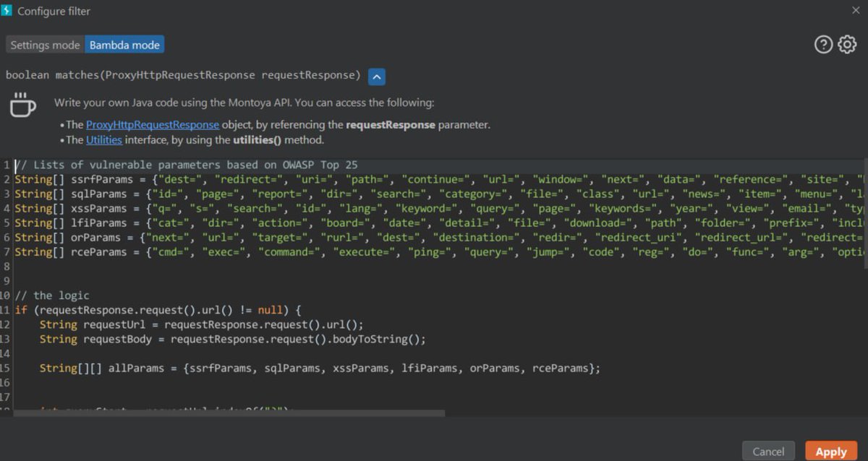This screenshot has width=868, height=461.
Task: Open help via the question mark icon
Action: tap(823, 44)
